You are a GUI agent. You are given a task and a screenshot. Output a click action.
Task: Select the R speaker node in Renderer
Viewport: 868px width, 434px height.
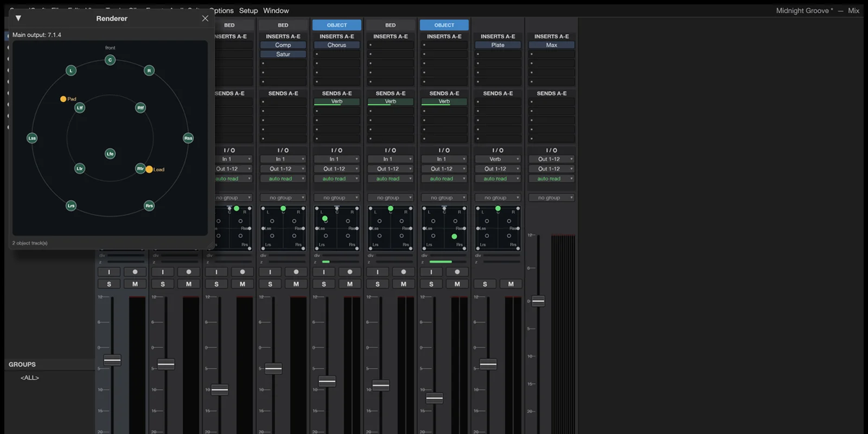click(x=149, y=70)
